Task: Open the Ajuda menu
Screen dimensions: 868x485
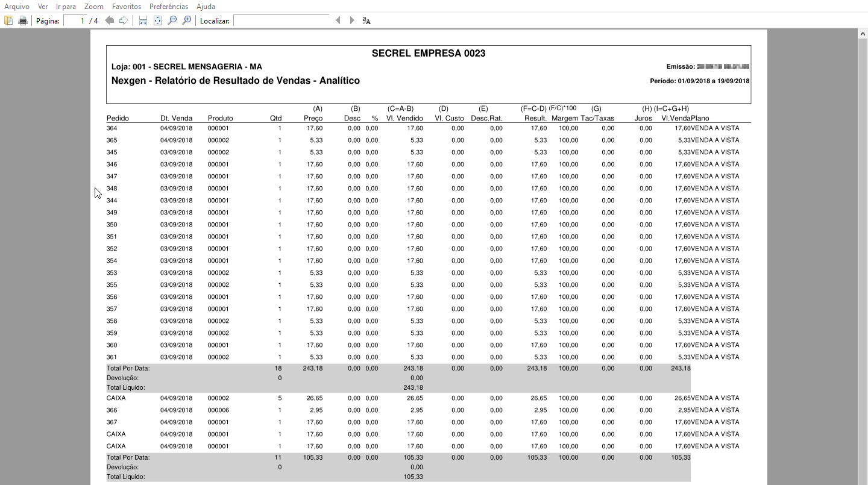Action: click(206, 7)
